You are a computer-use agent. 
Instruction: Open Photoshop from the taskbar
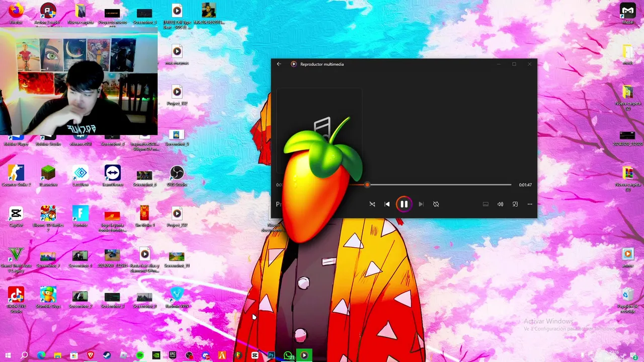pyautogui.click(x=271, y=355)
